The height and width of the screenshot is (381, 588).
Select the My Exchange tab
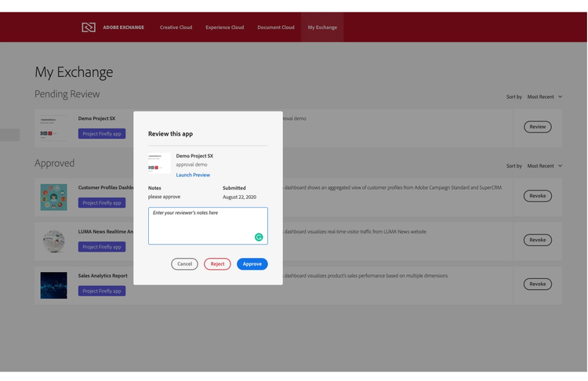coord(322,27)
